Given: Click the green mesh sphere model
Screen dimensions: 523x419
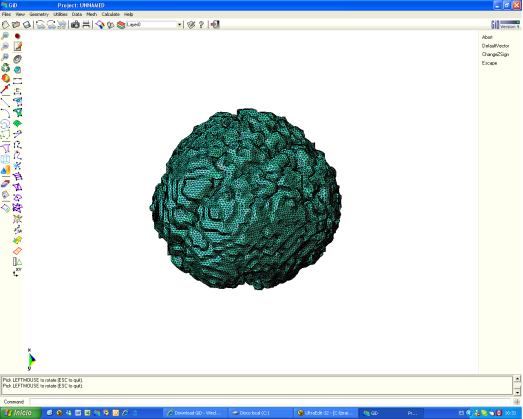Looking at the screenshot, I should tap(246, 199).
